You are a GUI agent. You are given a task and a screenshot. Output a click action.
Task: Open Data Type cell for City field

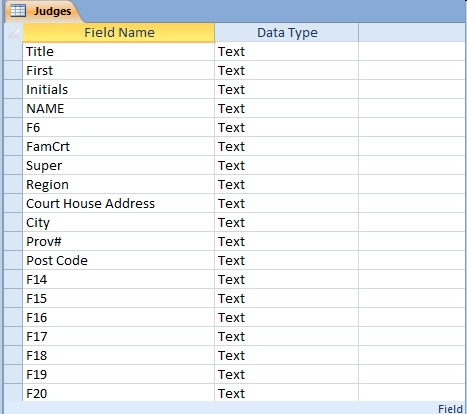287,222
